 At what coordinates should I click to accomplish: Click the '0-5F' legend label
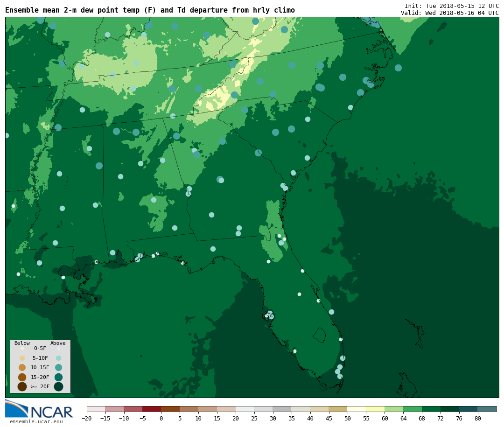(40, 348)
